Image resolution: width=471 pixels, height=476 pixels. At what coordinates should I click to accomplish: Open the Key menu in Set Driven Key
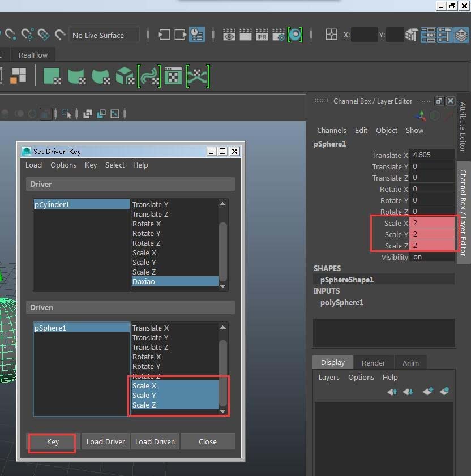(x=91, y=165)
